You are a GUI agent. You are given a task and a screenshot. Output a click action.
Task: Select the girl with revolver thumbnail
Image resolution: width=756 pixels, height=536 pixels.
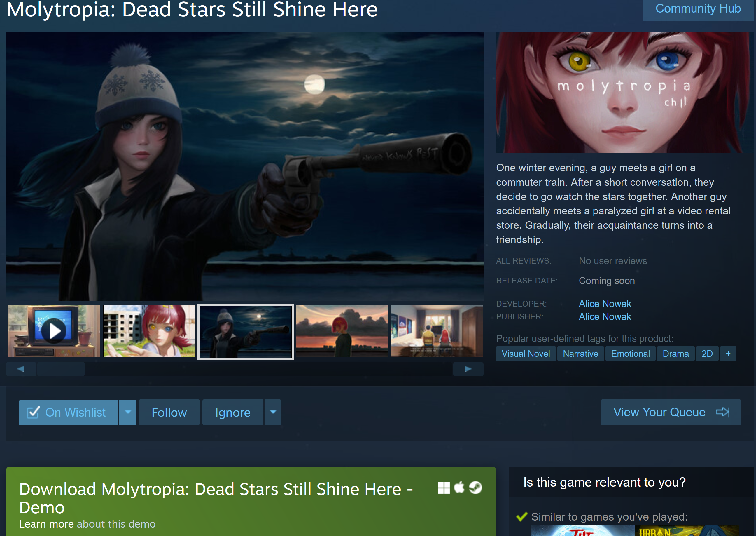point(245,332)
